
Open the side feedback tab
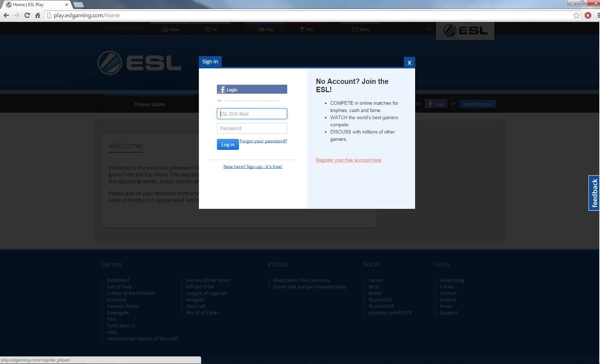(x=594, y=193)
